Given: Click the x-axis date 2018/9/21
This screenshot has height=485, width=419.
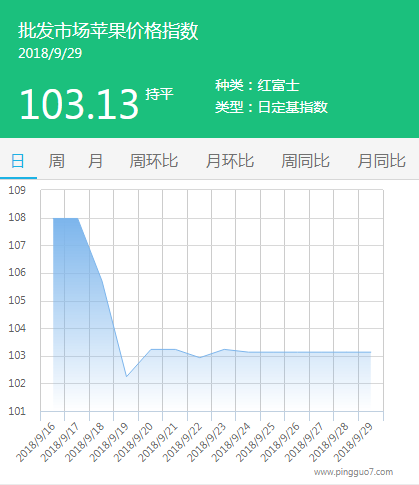Looking at the screenshot, I should pos(158,442).
